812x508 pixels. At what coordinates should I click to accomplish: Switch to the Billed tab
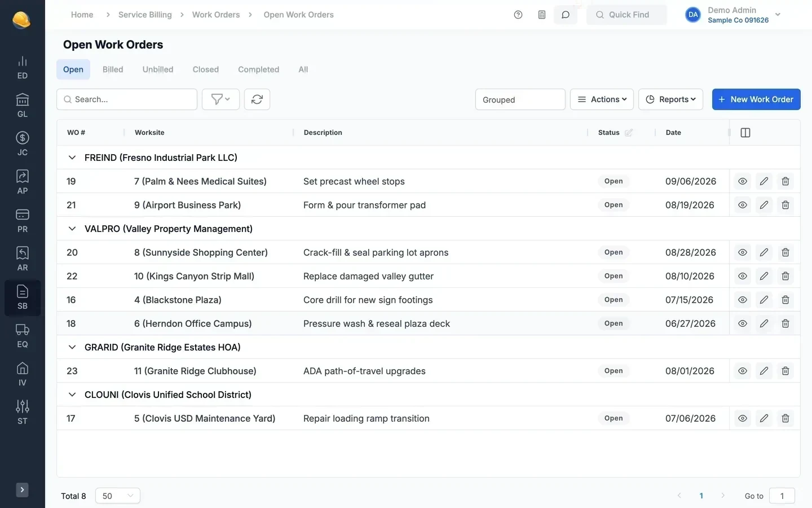tap(113, 69)
